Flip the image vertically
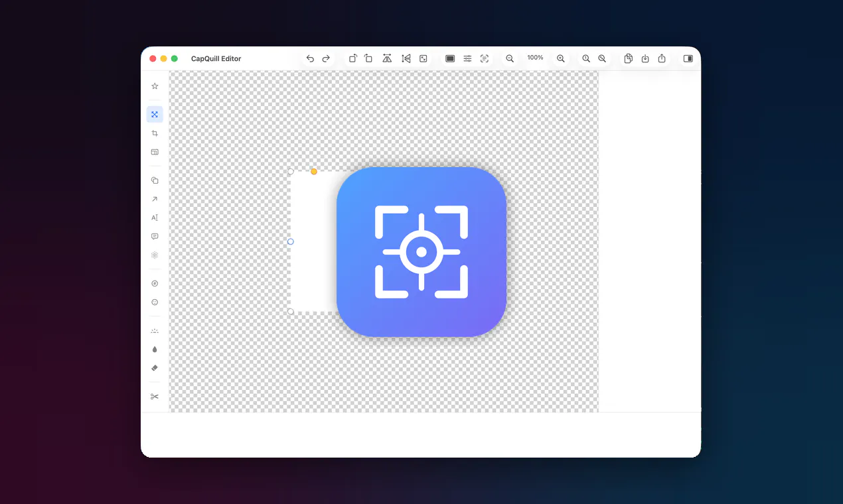 (x=406, y=58)
